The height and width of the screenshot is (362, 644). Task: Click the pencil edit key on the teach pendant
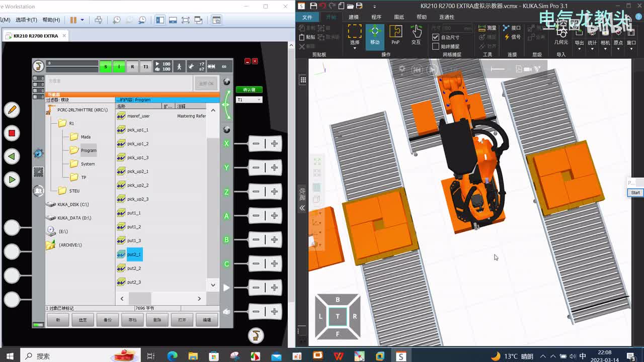(12, 110)
